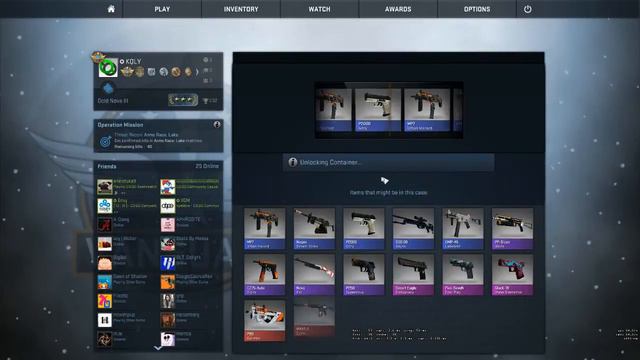Click the Unlocking Container info icon

click(292, 162)
